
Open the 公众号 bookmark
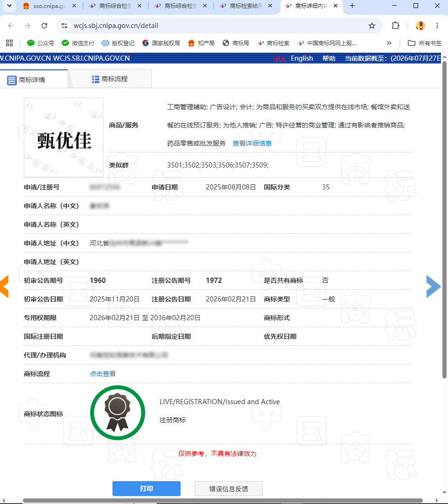41,43
